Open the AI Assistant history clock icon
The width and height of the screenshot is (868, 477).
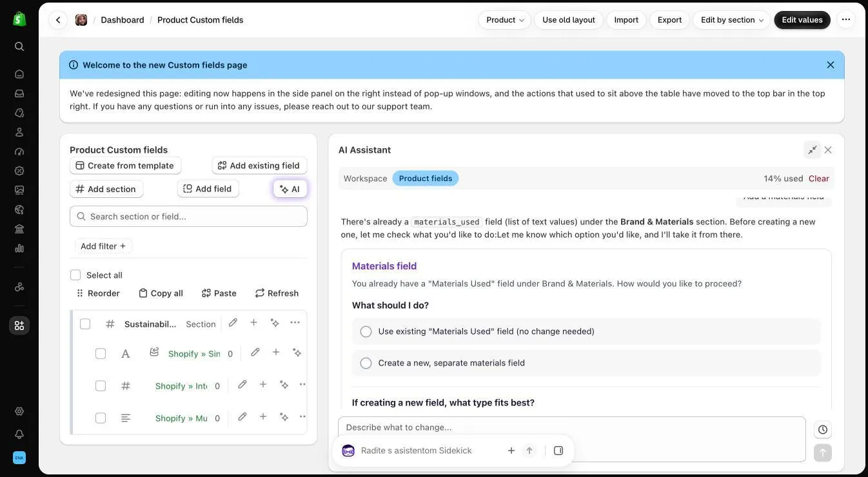[x=823, y=430]
